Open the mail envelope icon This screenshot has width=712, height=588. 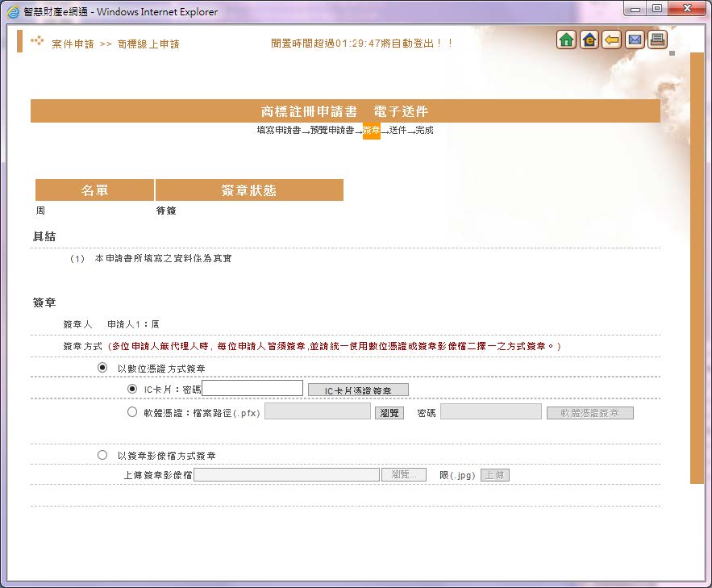tap(634, 38)
